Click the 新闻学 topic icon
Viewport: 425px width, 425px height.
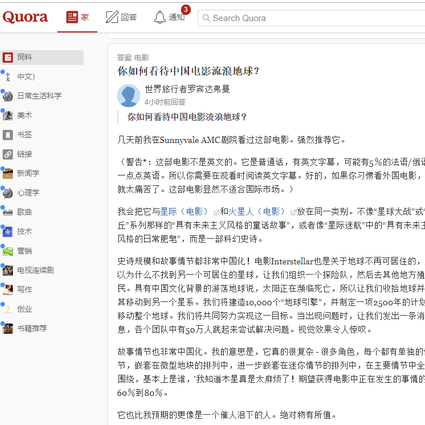(8, 173)
